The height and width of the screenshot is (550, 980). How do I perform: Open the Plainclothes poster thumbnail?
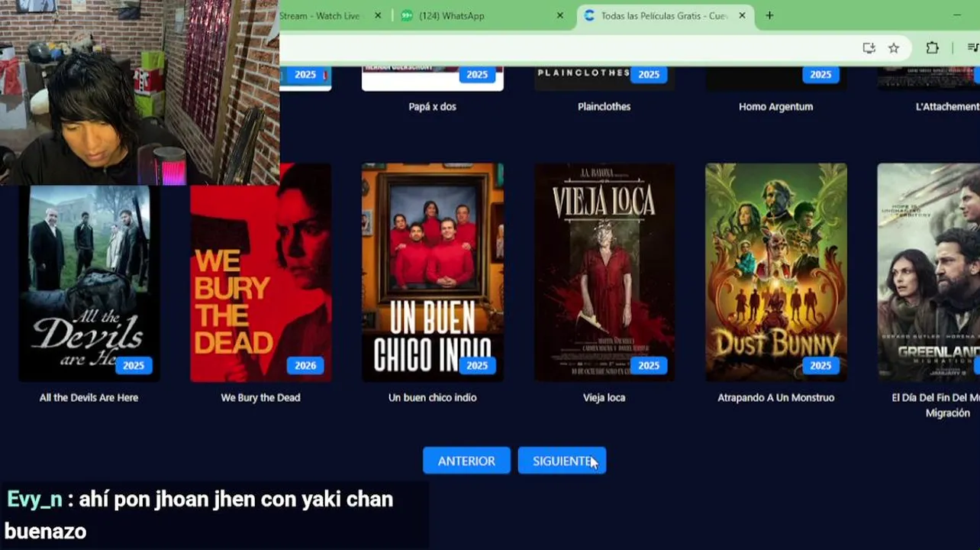604,78
